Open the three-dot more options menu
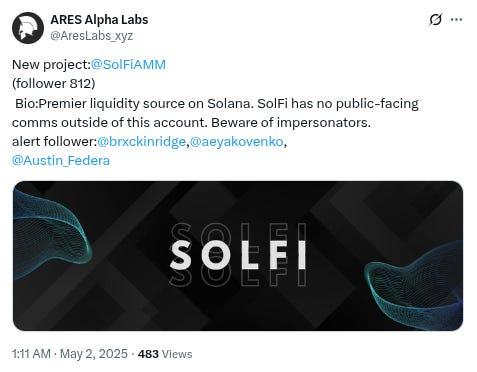 [456, 20]
